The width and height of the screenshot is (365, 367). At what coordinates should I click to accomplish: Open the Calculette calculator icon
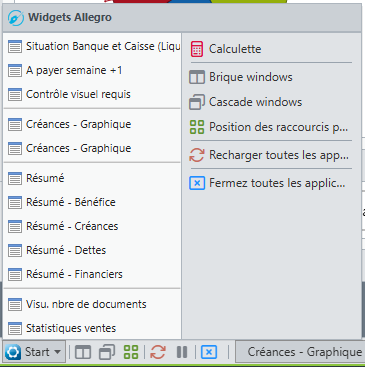coord(197,49)
